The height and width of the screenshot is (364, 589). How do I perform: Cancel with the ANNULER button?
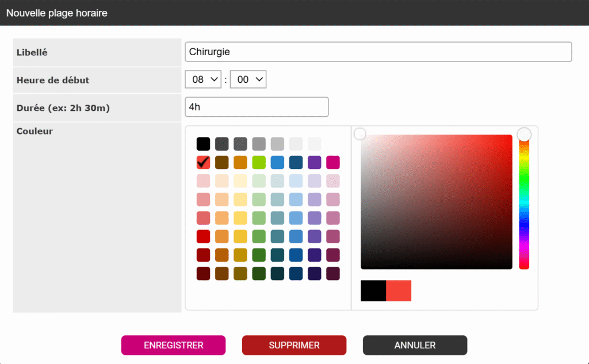pyautogui.click(x=415, y=346)
